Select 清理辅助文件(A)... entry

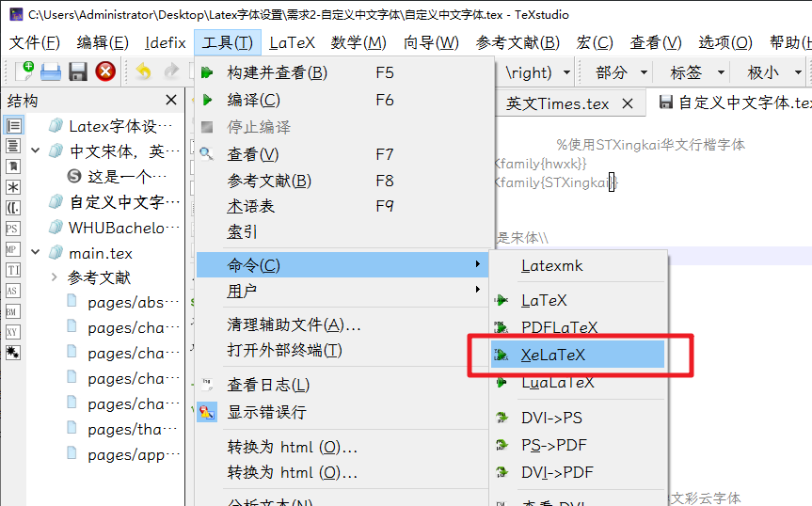pos(342,324)
